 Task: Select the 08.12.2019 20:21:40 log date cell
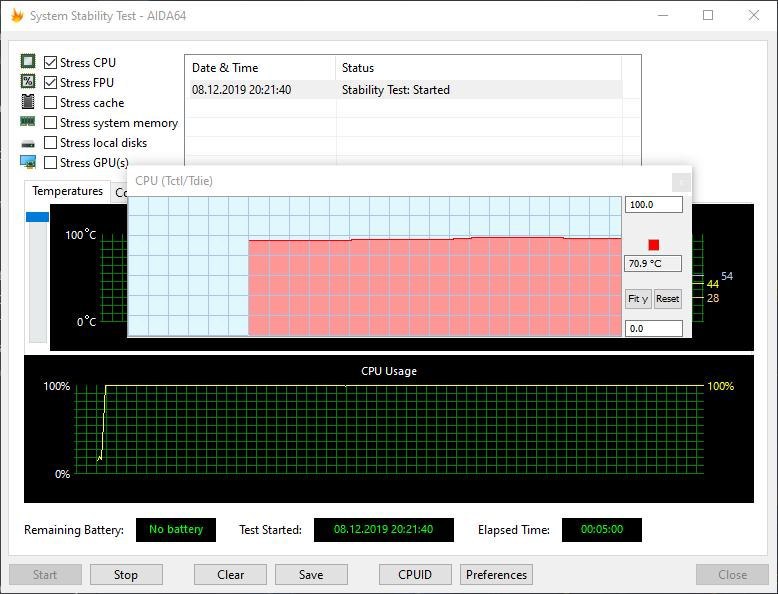(x=241, y=90)
